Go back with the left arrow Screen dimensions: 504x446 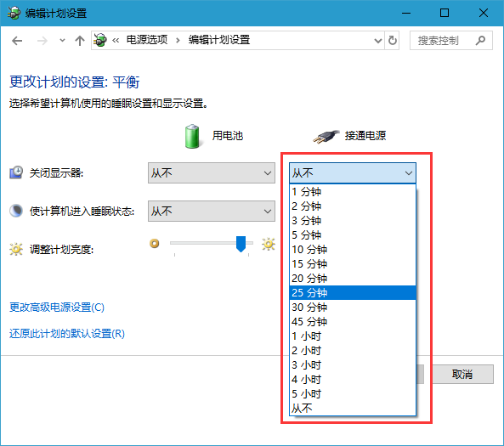point(17,41)
